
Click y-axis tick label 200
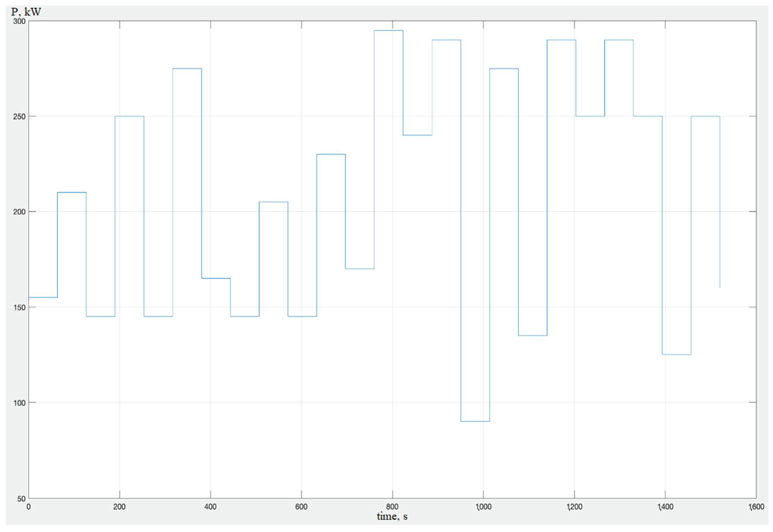click(x=19, y=212)
